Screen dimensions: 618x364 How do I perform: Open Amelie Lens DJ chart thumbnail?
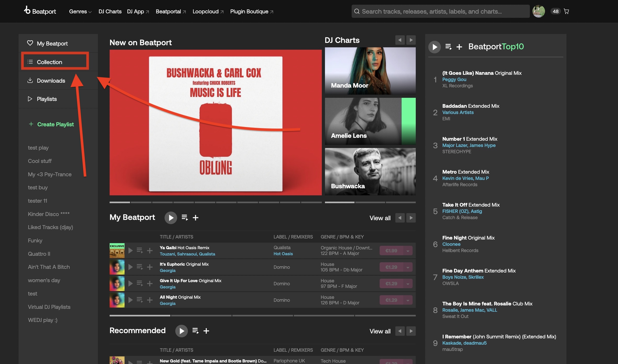click(370, 121)
